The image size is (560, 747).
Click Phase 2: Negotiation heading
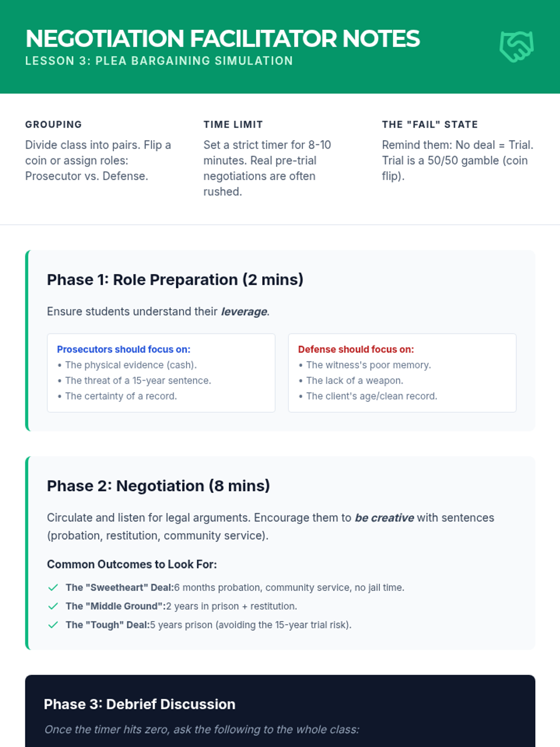coord(159,486)
